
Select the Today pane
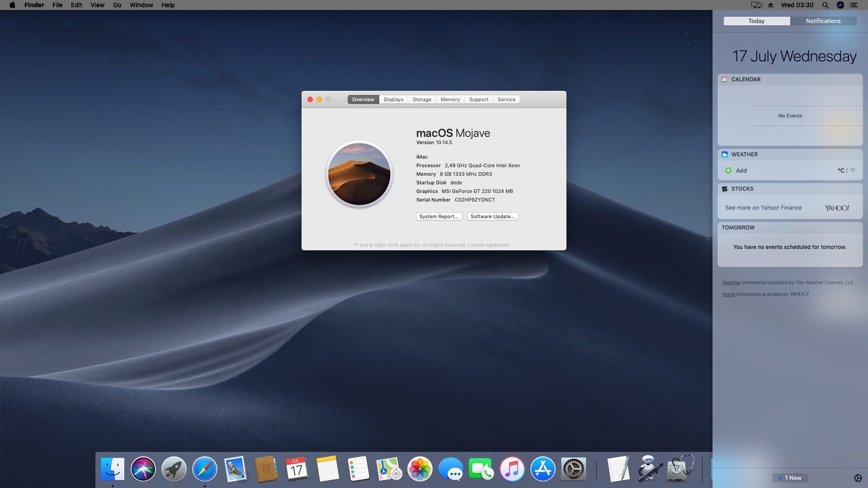(756, 21)
